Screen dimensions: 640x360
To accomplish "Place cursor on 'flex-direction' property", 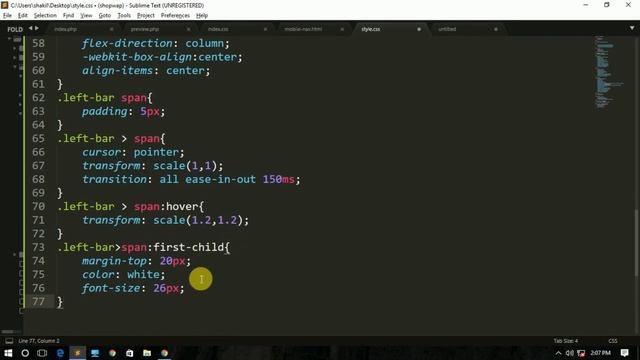I will (127, 43).
